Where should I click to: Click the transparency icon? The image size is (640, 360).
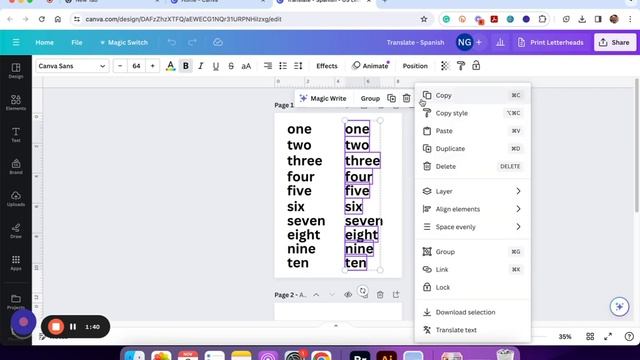tap(445, 66)
